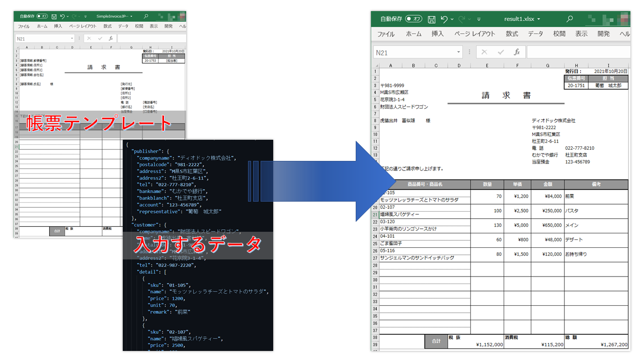Click cancel X formula button in result1.xlsx
The width and height of the screenshot is (644, 362).
click(x=485, y=52)
